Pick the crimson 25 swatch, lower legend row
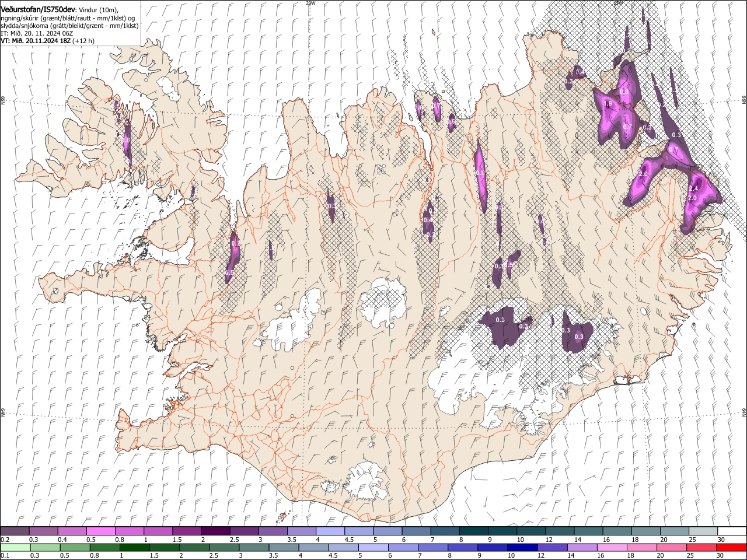Viewport: 747px width, 560px height. click(701, 547)
